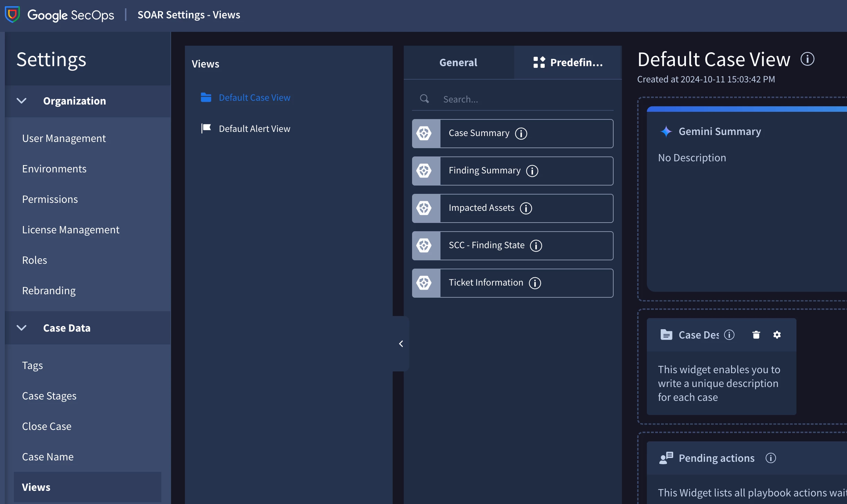Click the 'No Description' text in Gemini Summary
Viewport: 847px width, 504px height.
coord(692,157)
